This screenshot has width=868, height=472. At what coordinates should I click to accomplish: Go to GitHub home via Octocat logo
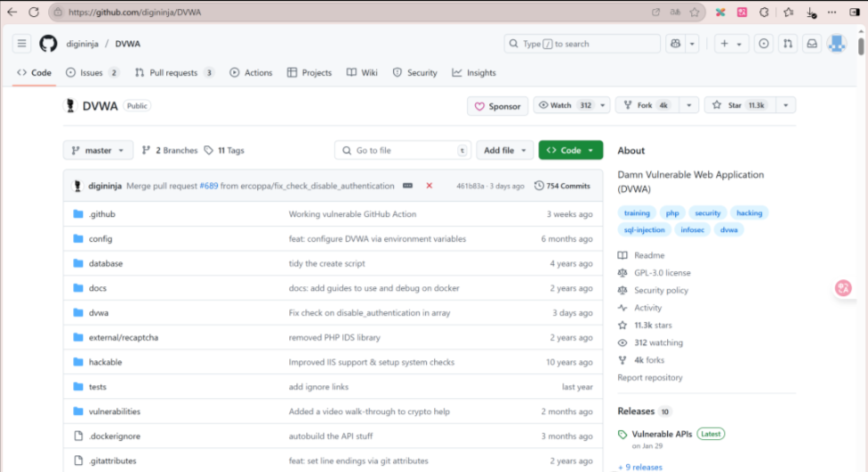(x=48, y=44)
